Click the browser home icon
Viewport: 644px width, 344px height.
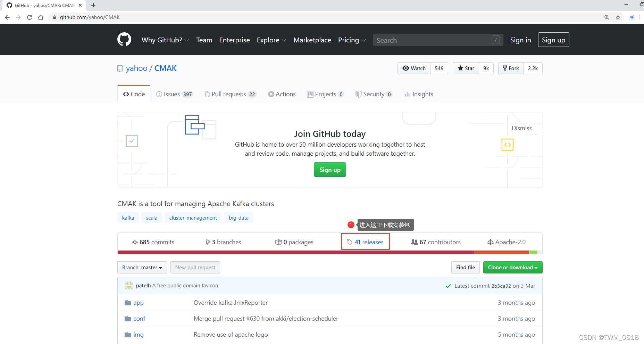(41, 17)
